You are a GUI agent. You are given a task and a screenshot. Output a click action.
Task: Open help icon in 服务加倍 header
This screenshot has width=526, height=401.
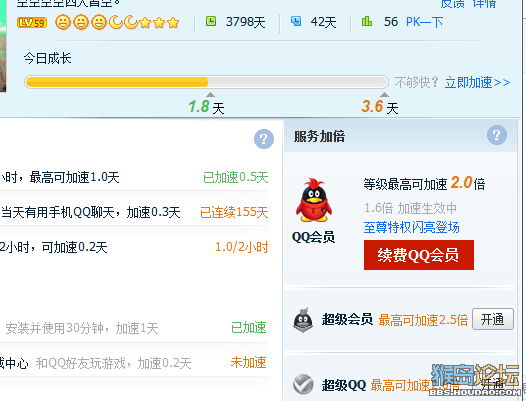click(x=496, y=135)
